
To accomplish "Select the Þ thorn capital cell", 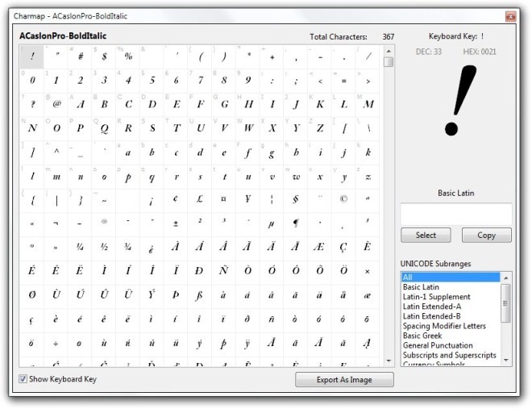I will [x=176, y=297].
